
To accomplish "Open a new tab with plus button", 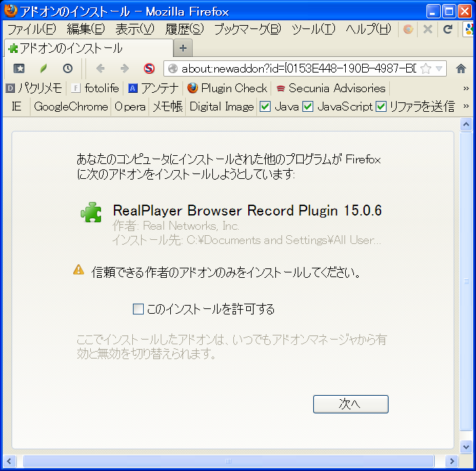I will [x=183, y=48].
